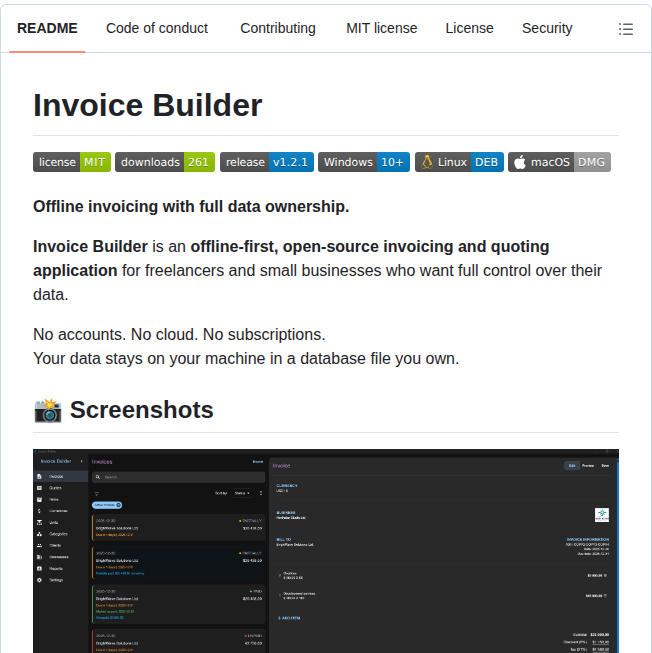Click "Your data stays on your machine" sentence

(x=246, y=359)
